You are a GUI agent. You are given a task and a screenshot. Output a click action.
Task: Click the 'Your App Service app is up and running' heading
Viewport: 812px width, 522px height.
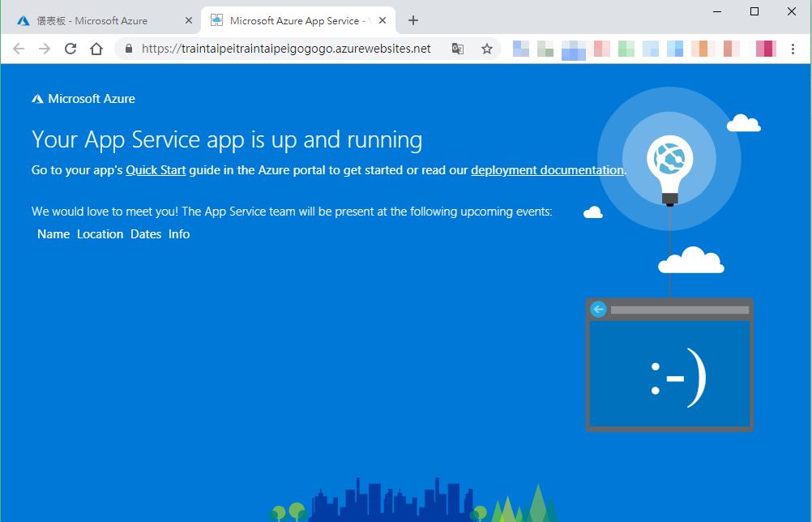[x=227, y=139]
